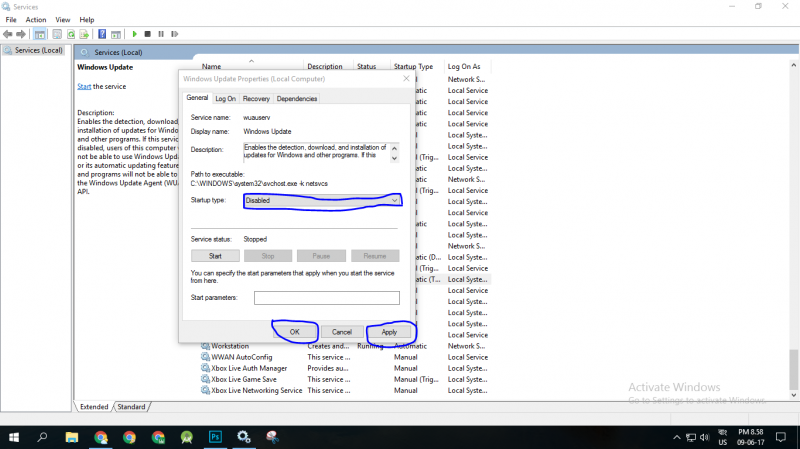The image size is (800, 449).
Task: Click the svchost.exe executable path text
Action: point(259,184)
